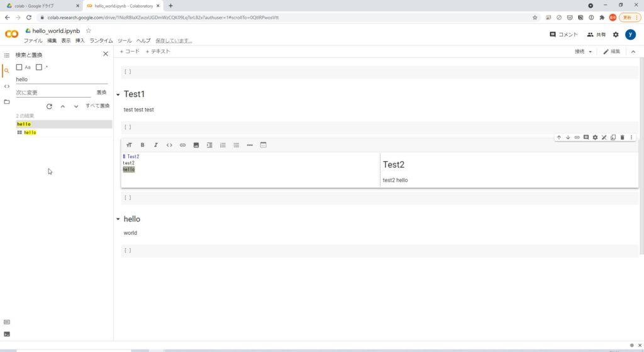
Task: Open the 編集 editing mode button
Action: coord(611,52)
